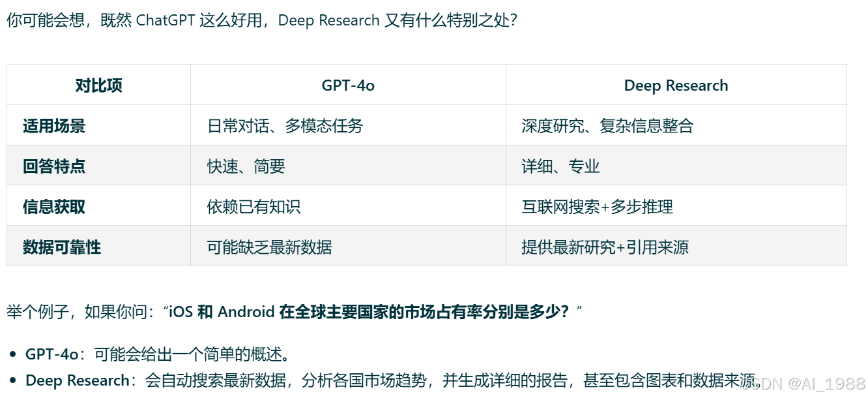The image size is (868, 398).
Task: Click the bullet 'GPT-4o：可能会给出一个简单的概述。'
Action: click(x=157, y=354)
